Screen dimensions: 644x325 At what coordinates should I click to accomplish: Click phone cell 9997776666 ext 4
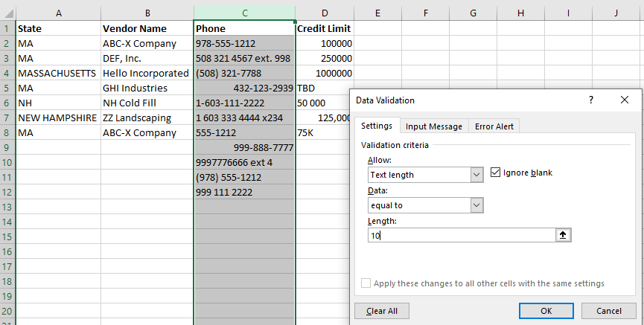(244, 162)
